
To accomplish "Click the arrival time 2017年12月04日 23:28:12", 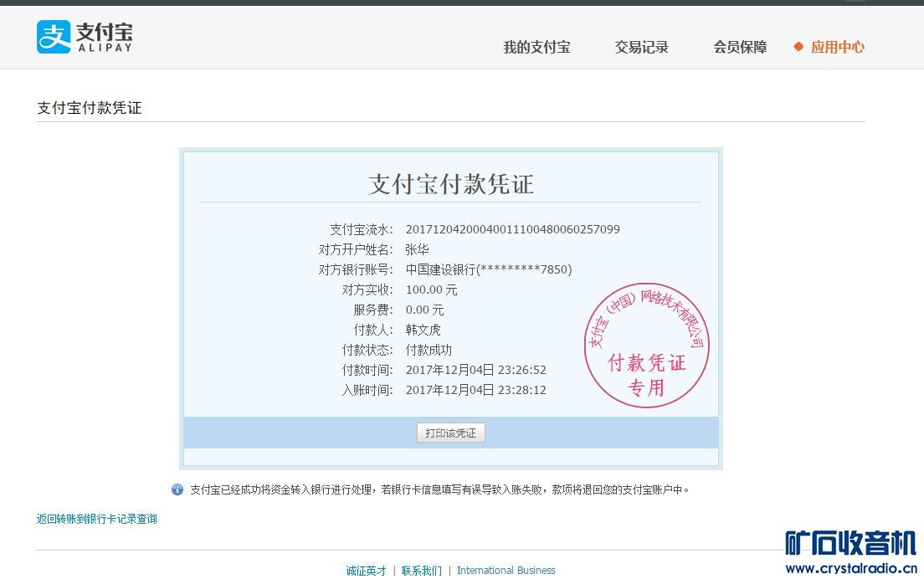I will pyautogui.click(x=476, y=389).
